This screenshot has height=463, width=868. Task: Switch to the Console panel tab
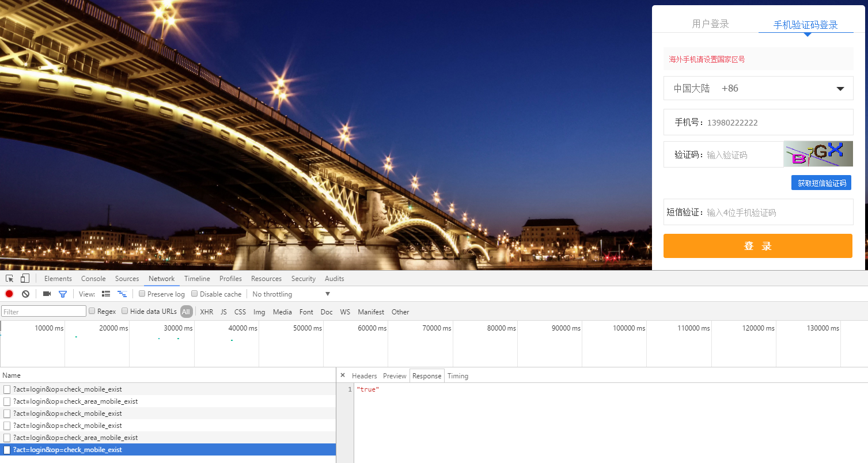point(93,279)
